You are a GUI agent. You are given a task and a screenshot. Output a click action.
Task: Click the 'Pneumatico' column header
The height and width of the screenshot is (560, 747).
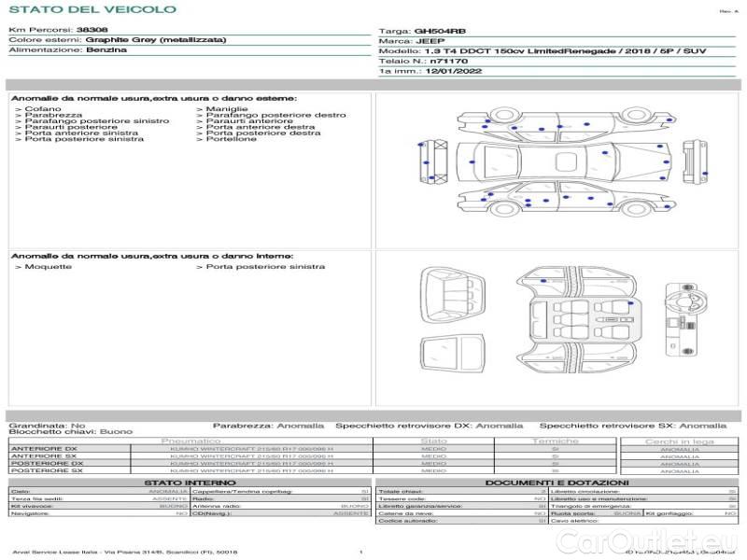click(x=191, y=441)
